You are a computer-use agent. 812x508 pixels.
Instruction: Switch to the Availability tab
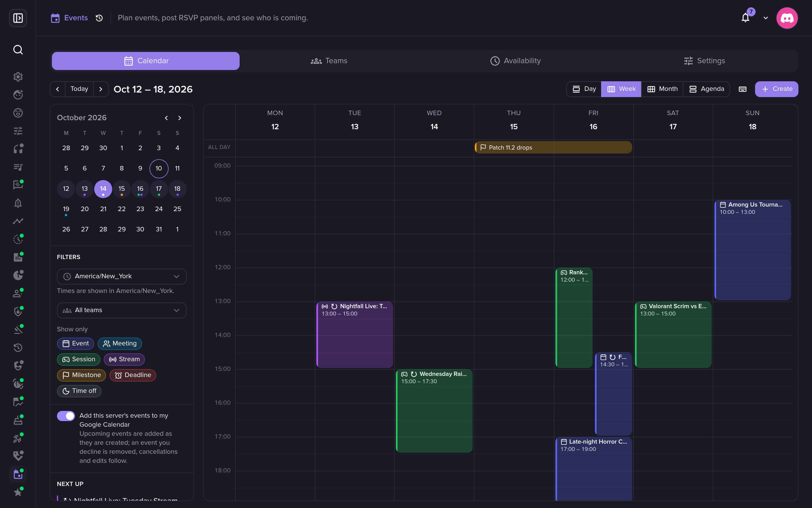click(515, 61)
